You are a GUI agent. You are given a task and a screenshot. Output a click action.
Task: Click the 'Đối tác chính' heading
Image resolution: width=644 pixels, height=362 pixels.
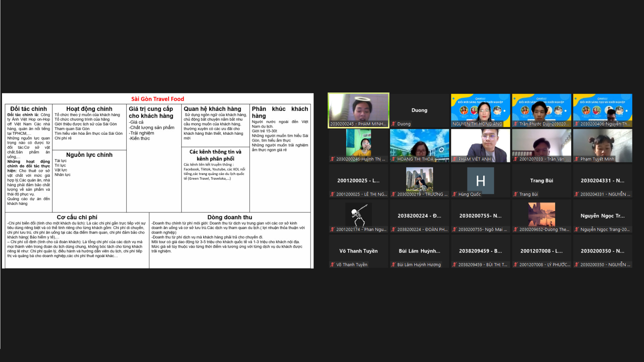[29, 109]
